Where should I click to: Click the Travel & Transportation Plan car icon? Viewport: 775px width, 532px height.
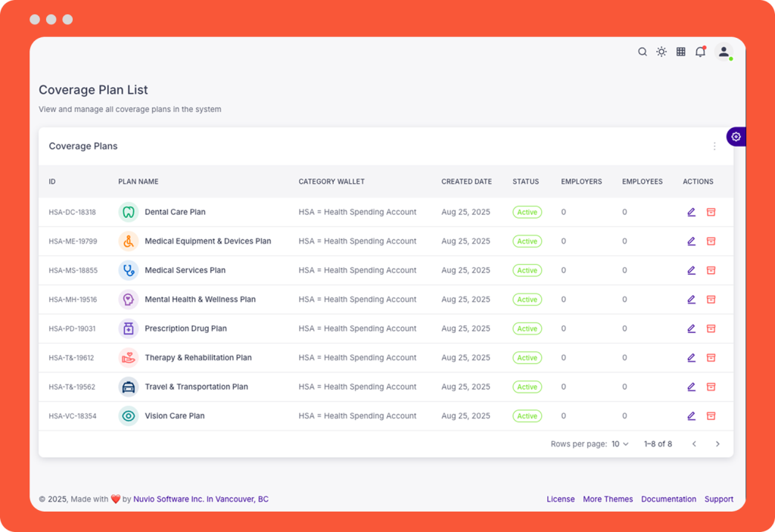tap(129, 387)
